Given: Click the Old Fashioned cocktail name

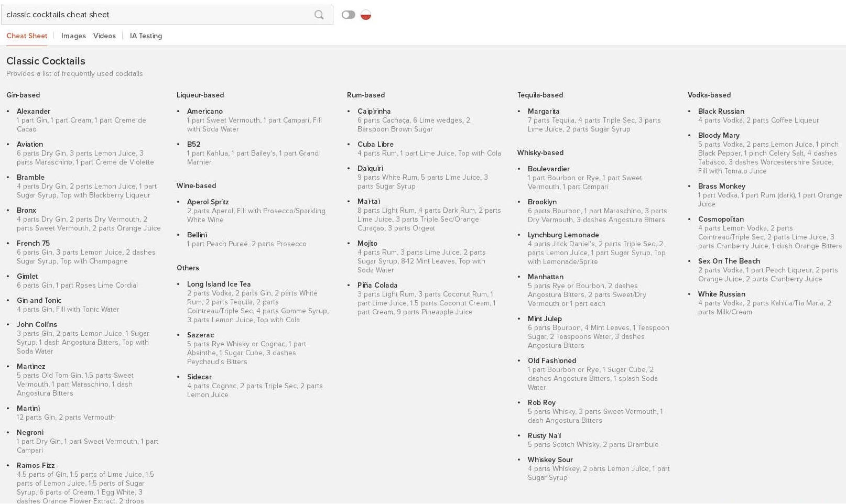Looking at the screenshot, I should click(552, 361).
